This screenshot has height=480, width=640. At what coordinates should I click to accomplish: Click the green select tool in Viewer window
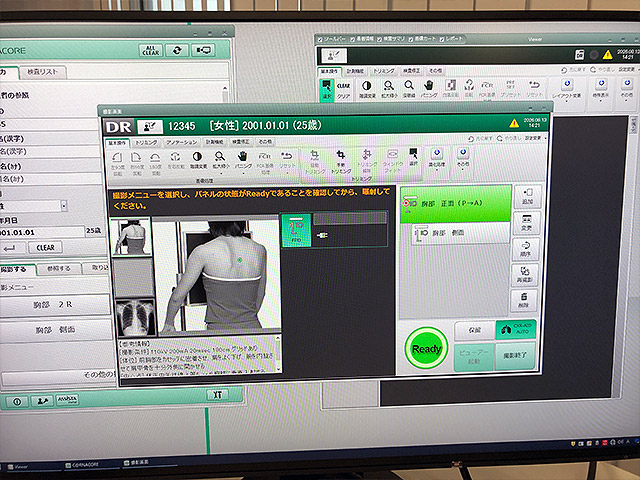click(x=327, y=89)
